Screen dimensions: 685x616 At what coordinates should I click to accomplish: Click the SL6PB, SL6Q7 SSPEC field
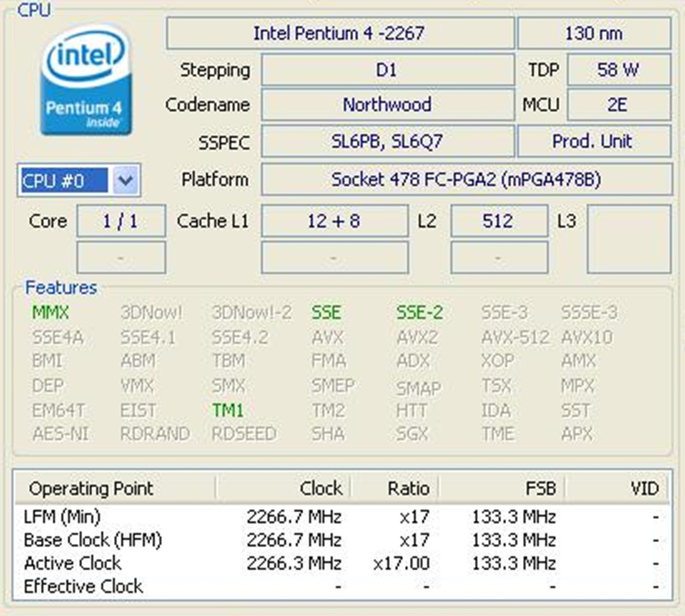pyautogui.click(x=387, y=141)
